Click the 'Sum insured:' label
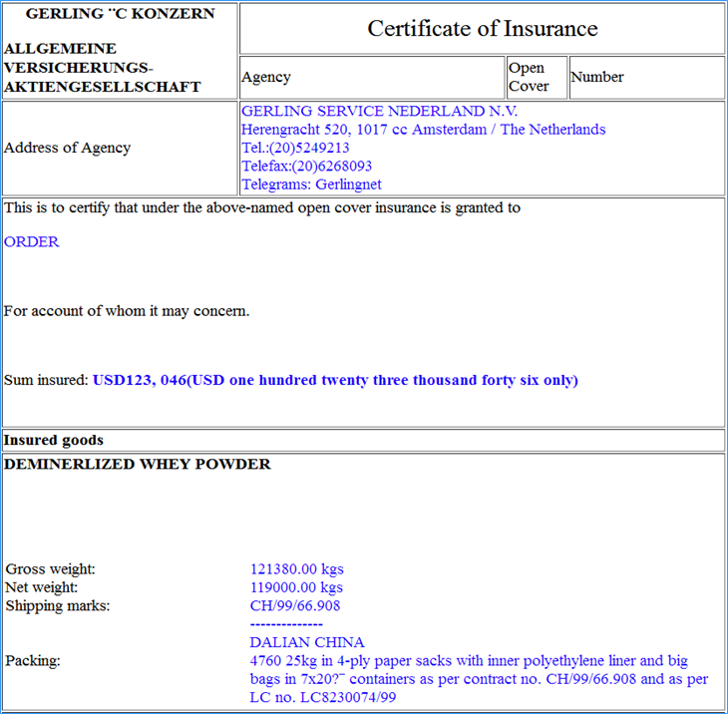 [x=46, y=380]
